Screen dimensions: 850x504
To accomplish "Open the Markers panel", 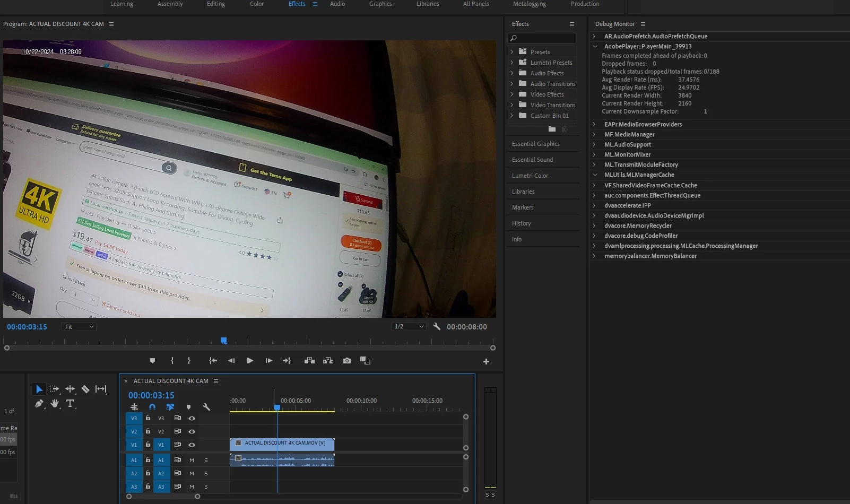I will click(x=523, y=207).
